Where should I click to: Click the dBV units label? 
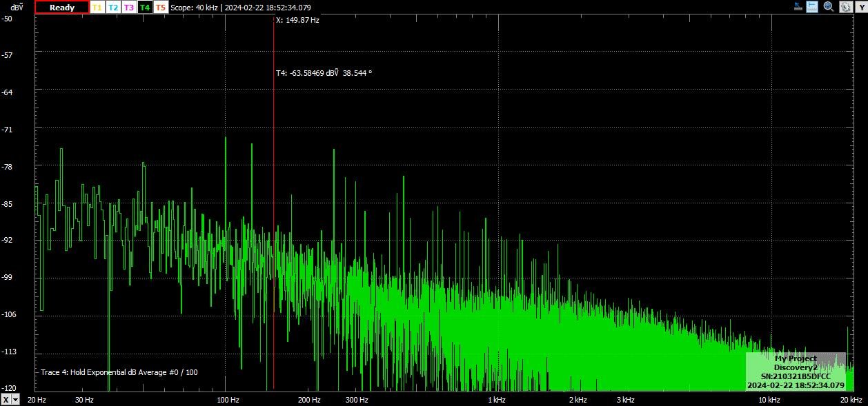[17, 8]
